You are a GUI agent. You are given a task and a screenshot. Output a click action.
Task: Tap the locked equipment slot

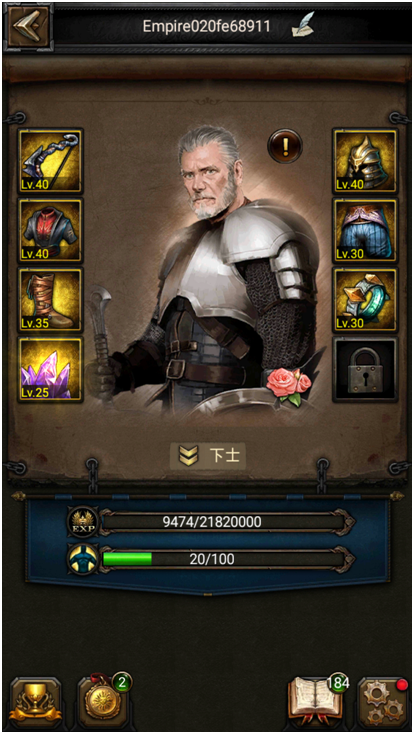[x=365, y=369]
